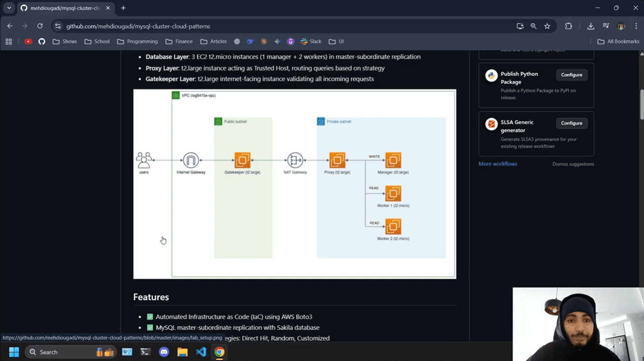Screen dimensions: 644x361
Task: Open the Chrome profile avatar
Action: (621, 26)
